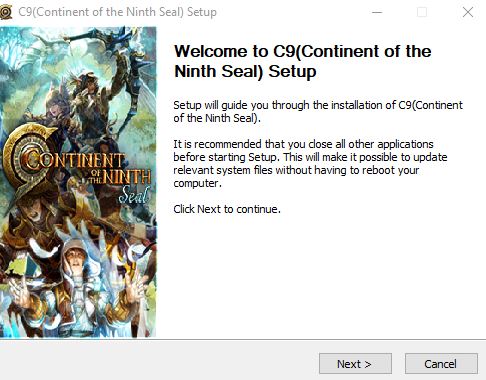Click the disabled maximize window button
The image size is (486, 380).
click(422, 12)
